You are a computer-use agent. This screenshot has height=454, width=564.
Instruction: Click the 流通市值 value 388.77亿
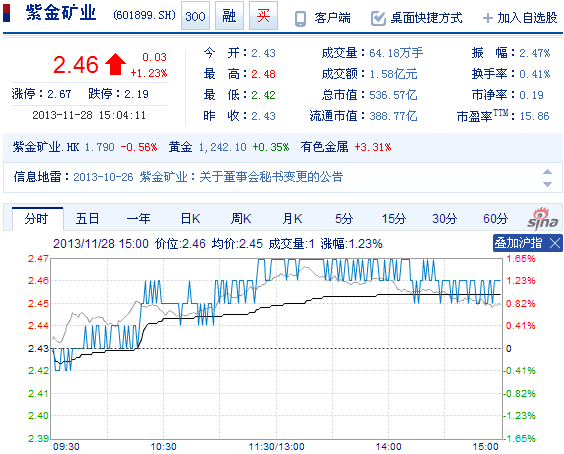tap(393, 116)
